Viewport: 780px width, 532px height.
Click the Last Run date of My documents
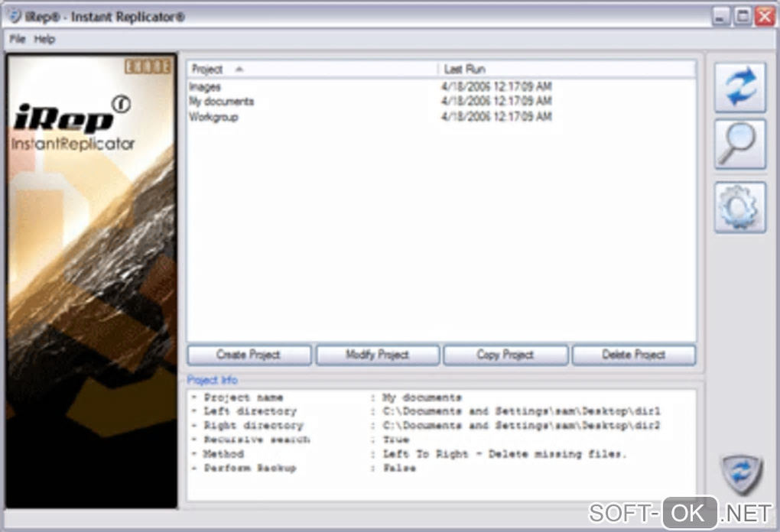click(x=496, y=101)
